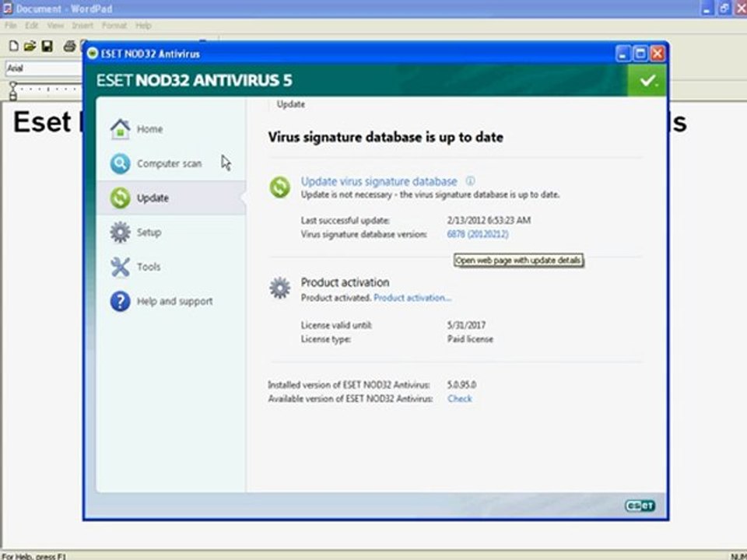The width and height of the screenshot is (747, 560).
Task: Open WordPad File menu
Action: tap(11, 26)
